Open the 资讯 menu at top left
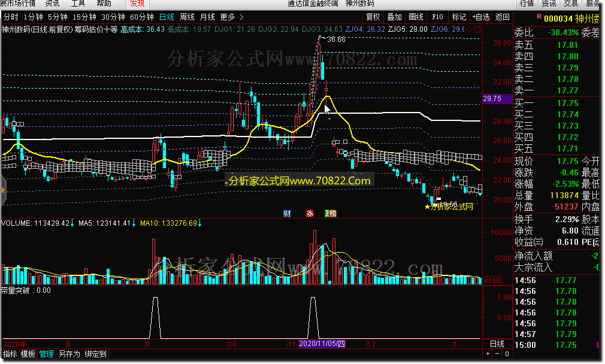The width and height of the screenshot is (605, 364). [53, 4]
